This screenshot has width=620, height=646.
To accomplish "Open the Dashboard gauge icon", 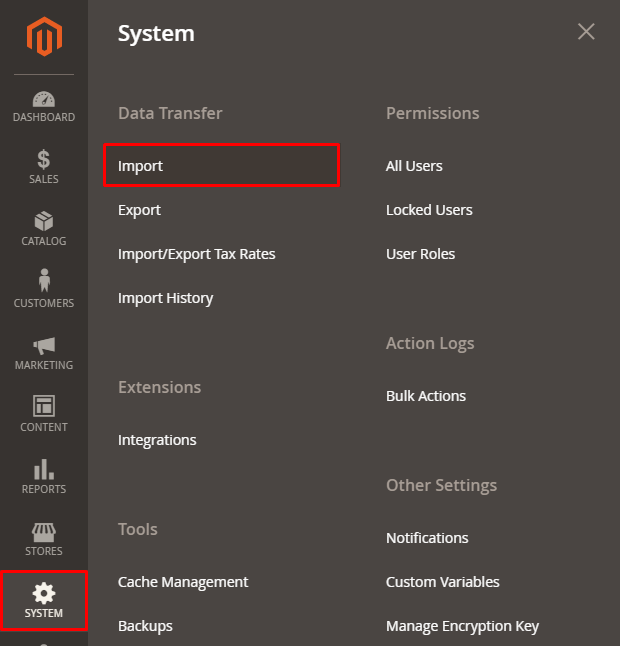I will [x=43, y=100].
